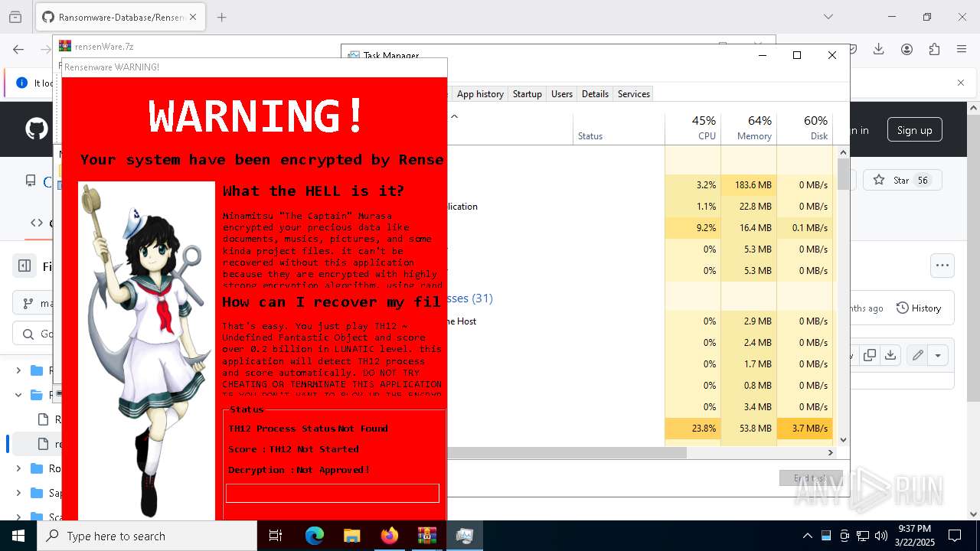Switch to Users tab in Task Manager
This screenshot has width=980, height=551.
coord(562,94)
